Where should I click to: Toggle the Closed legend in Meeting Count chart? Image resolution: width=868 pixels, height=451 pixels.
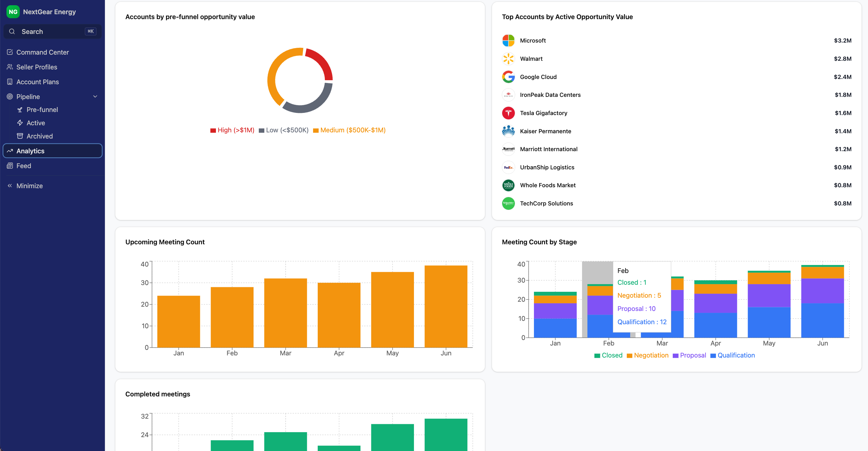(x=608, y=355)
